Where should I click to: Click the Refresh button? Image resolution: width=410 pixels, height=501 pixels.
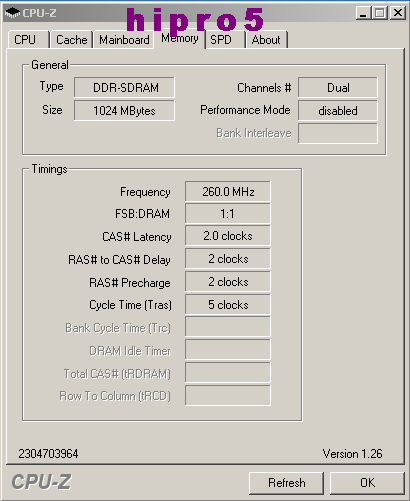pyautogui.click(x=286, y=483)
